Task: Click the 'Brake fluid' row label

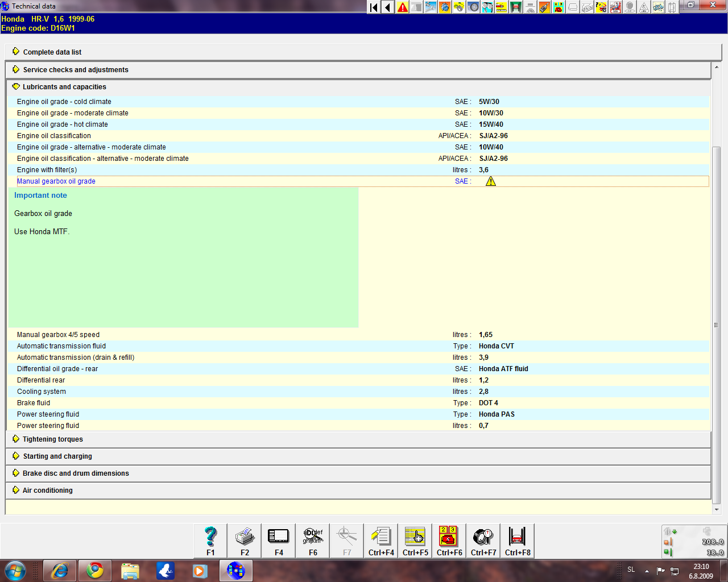Action: 34,403
